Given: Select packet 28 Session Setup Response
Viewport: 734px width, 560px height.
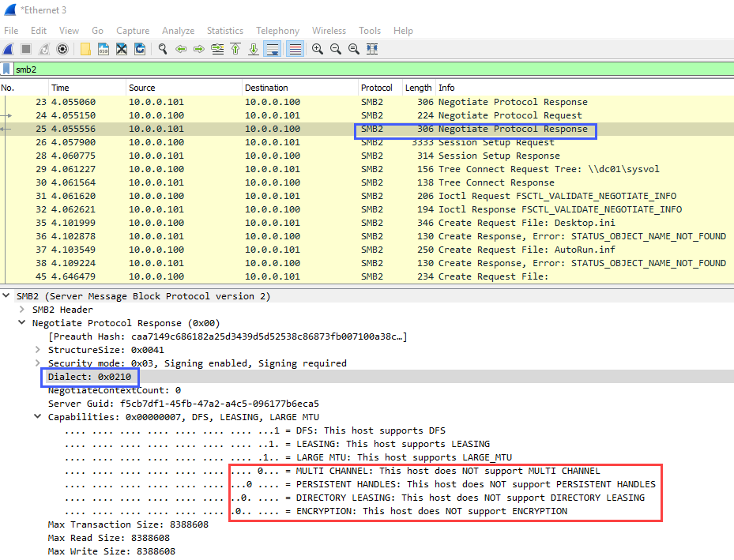Looking at the screenshot, I should click(x=367, y=156).
